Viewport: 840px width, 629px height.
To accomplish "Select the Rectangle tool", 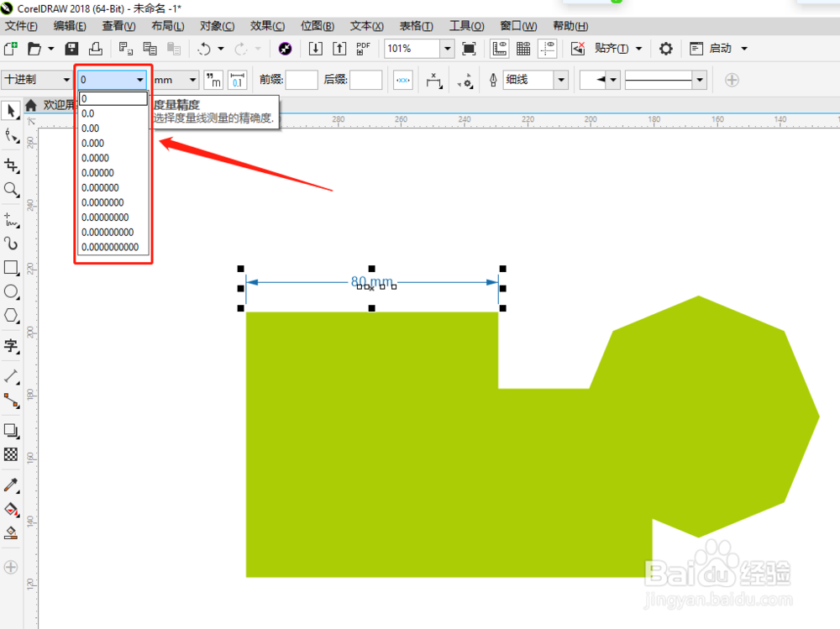I will pyautogui.click(x=11, y=267).
